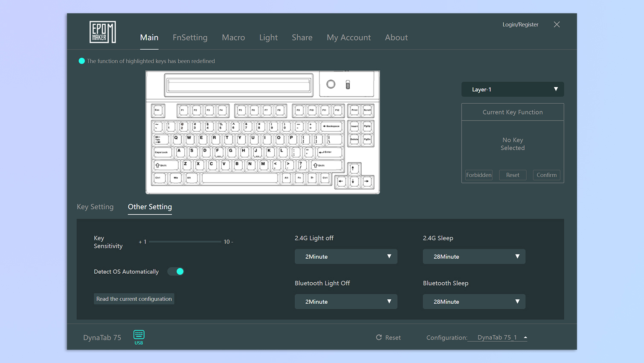Click the USB connection keyboard icon

(139, 335)
